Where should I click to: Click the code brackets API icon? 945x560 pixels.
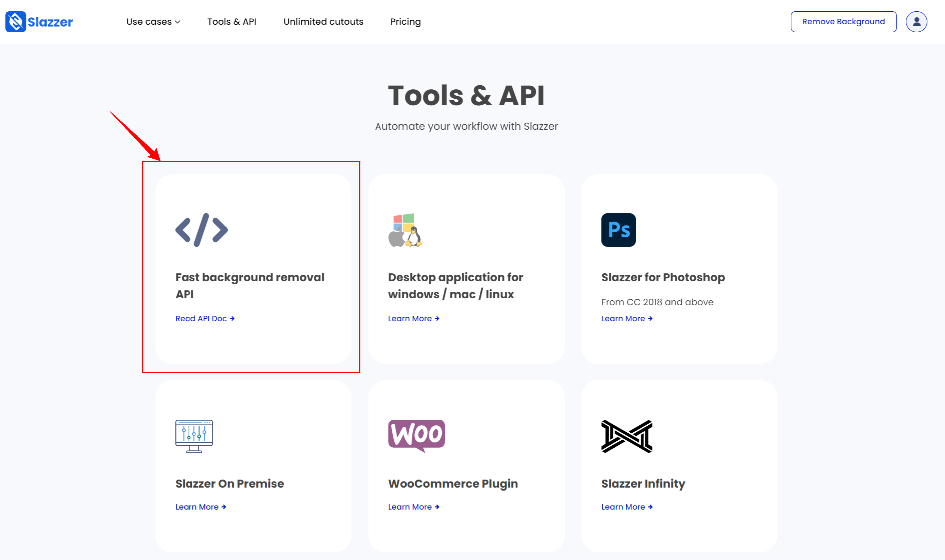[x=201, y=230]
